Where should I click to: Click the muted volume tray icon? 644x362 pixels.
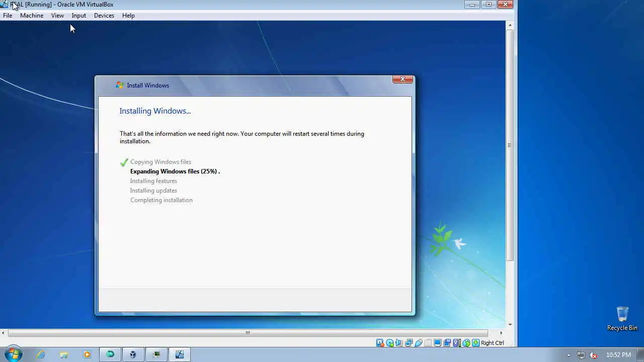point(593,355)
